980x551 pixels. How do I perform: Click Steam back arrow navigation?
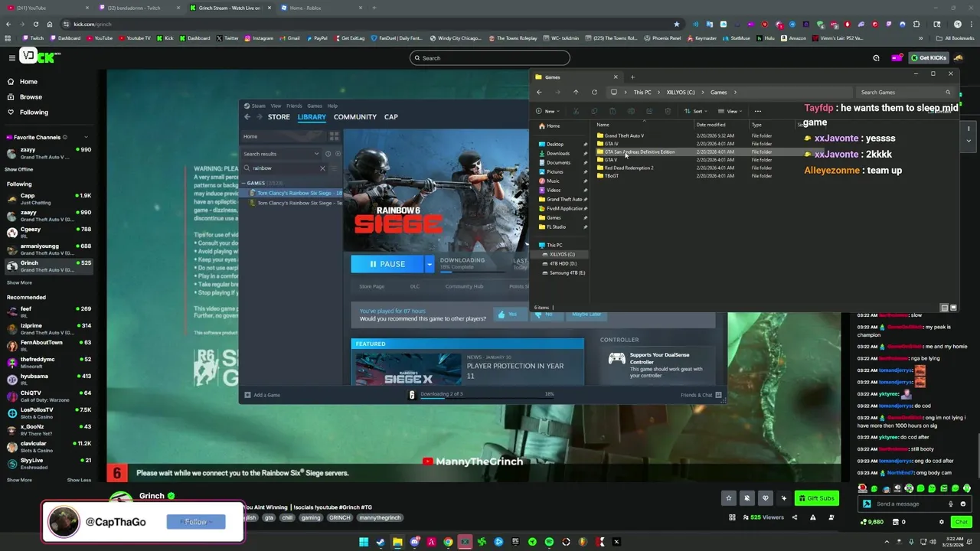click(247, 117)
